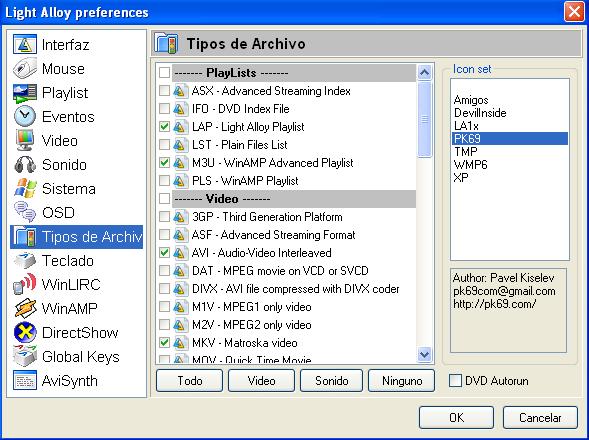Viewport: 589px width, 440px height.
Task: Confirm settings with OK
Action: click(x=456, y=417)
